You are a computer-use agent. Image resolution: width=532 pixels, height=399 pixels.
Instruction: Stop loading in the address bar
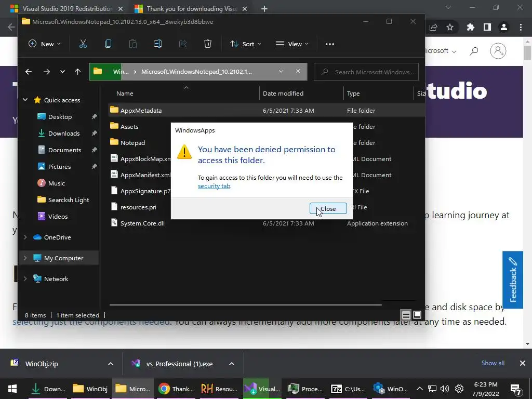pos(298,71)
